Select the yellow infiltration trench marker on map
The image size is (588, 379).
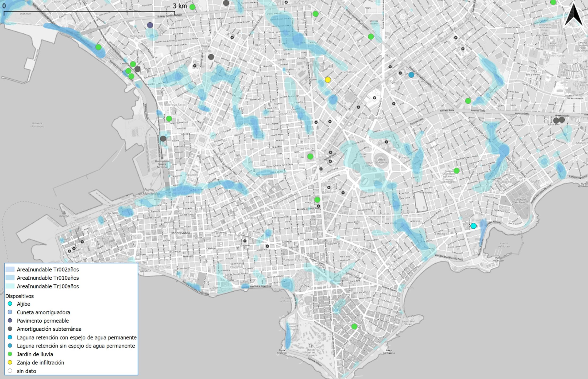[328, 80]
